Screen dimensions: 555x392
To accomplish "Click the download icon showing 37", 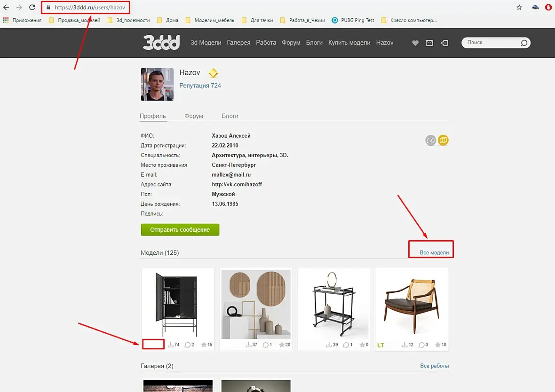I will (x=249, y=344).
